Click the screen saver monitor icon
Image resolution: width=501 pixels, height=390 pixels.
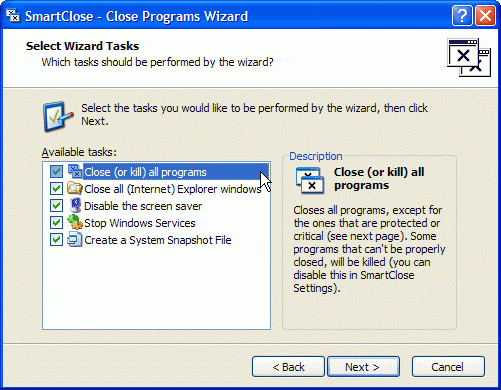point(76,205)
